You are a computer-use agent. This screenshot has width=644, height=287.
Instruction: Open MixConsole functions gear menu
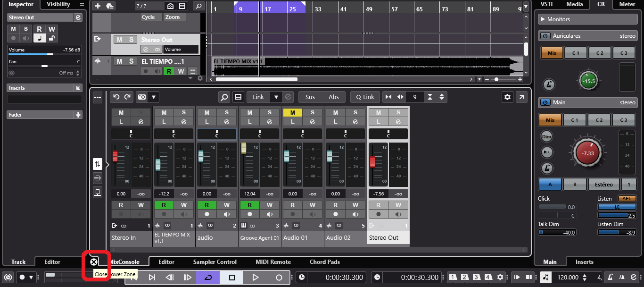(507, 97)
